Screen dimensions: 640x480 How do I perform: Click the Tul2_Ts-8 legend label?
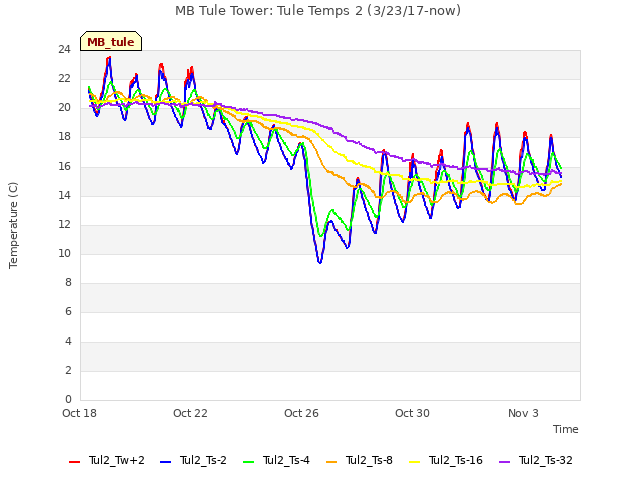tap(369, 460)
